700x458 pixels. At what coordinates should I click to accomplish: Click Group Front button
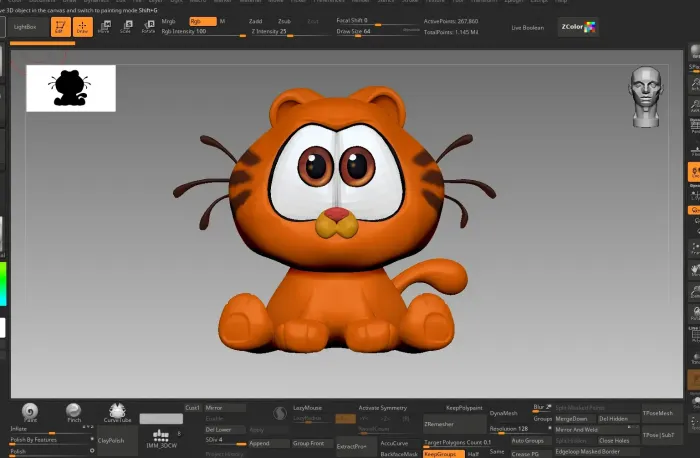312,444
